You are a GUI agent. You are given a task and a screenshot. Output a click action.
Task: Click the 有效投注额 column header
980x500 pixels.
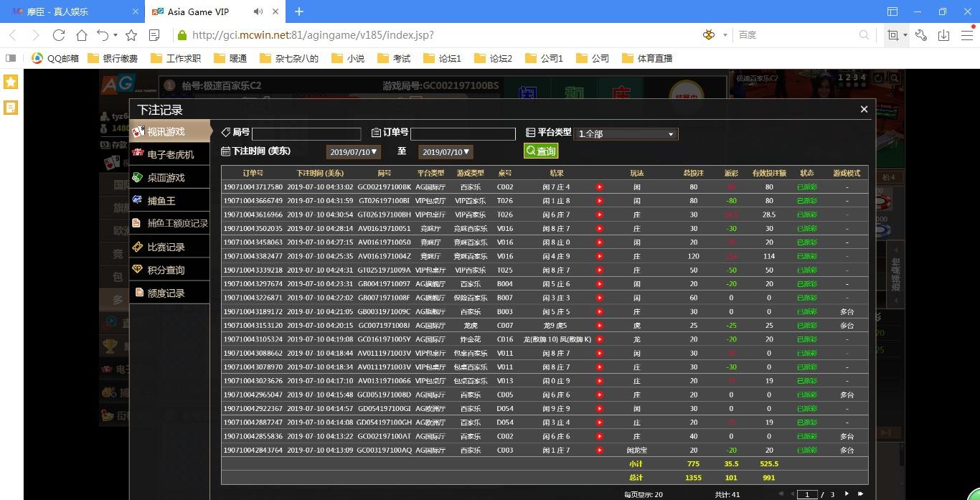(x=769, y=173)
